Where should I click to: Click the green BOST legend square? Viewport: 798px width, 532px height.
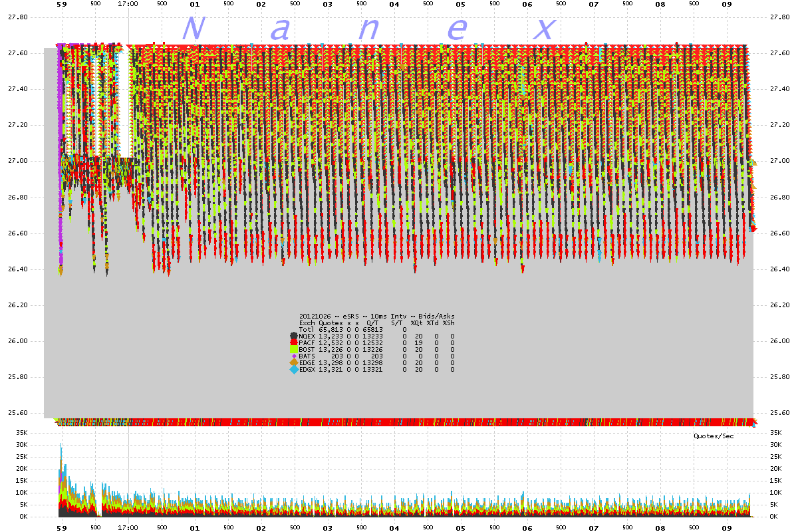coord(294,350)
